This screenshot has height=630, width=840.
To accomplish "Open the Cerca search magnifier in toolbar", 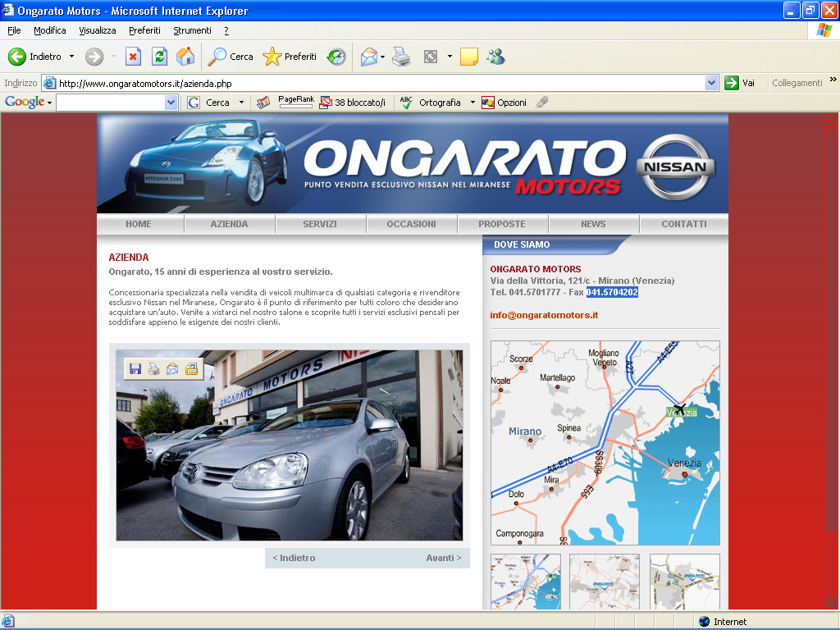I will click(231, 57).
